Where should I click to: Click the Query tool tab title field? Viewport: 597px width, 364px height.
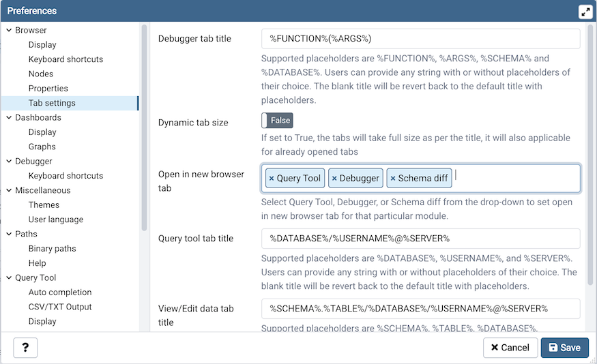click(x=421, y=239)
